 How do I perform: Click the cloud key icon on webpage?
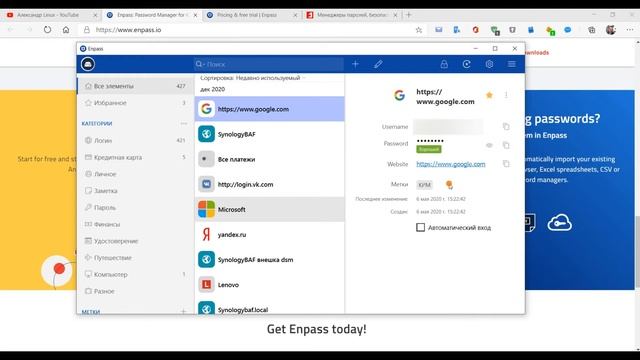click(560, 223)
